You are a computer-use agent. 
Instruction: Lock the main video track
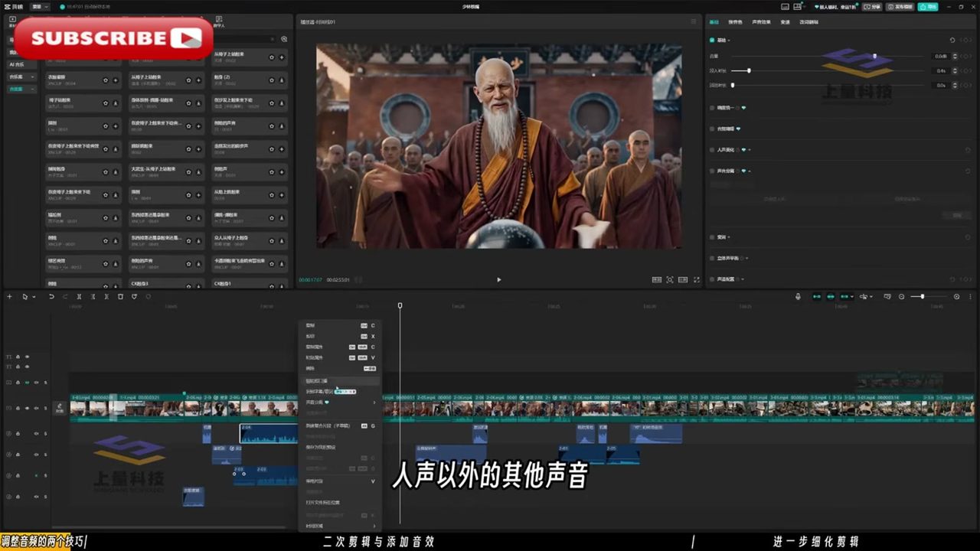(x=18, y=408)
